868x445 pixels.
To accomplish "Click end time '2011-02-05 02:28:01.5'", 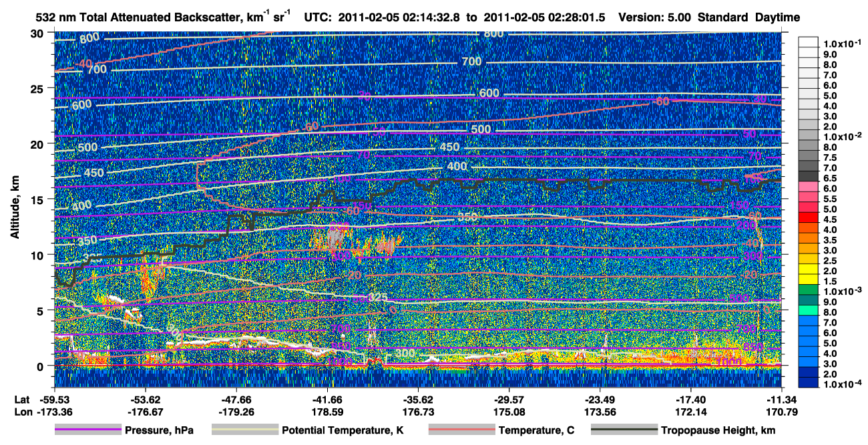I will point(544,17).
